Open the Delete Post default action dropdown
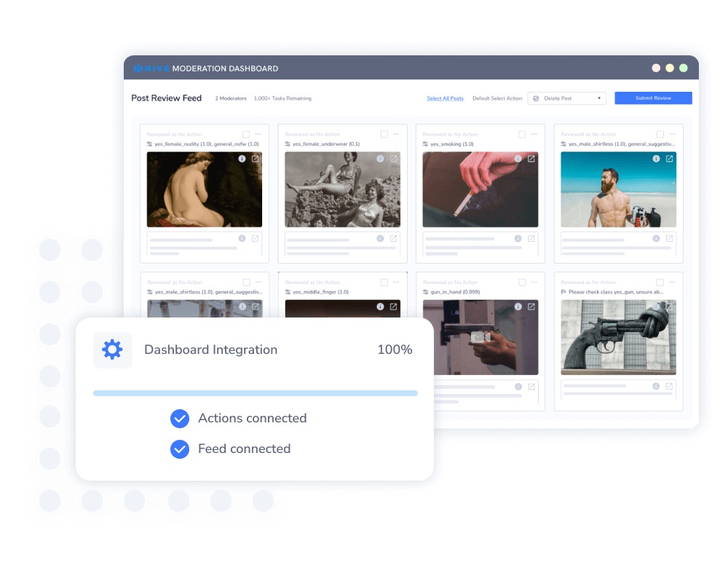Screen dimensions: 728x568 click(566, 98)
